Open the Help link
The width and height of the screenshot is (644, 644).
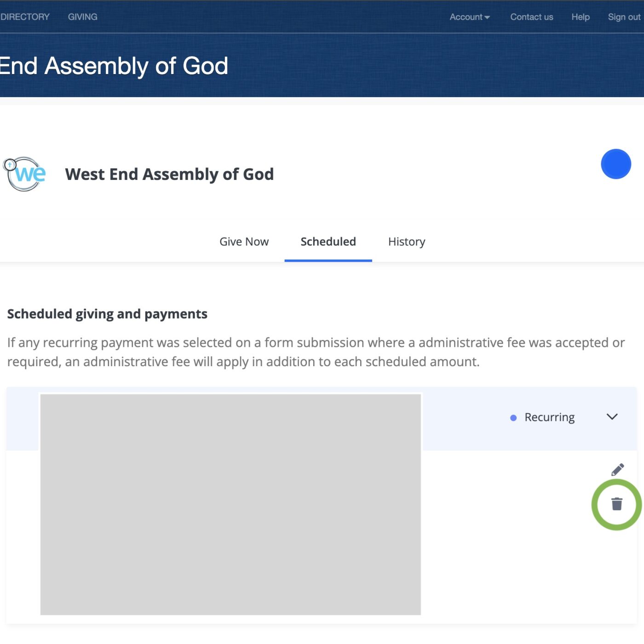click(581, 17)
